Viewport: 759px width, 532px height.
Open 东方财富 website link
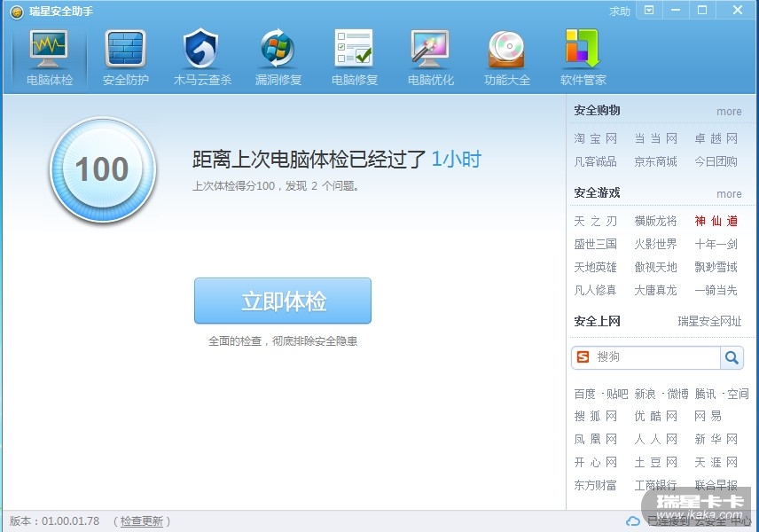(595, 486)
